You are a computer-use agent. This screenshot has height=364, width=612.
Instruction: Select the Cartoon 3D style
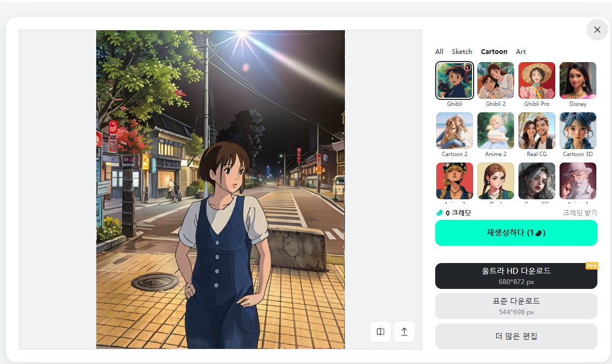coord(577,131)
